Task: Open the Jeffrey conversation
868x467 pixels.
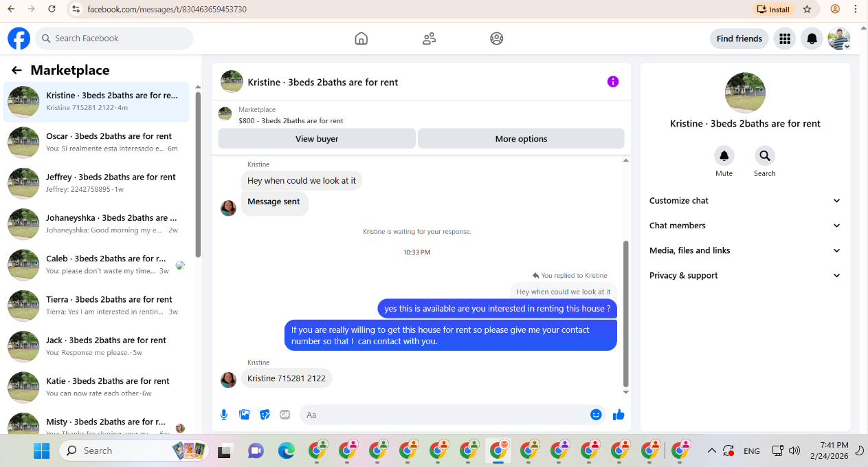Action: point(96,183)
